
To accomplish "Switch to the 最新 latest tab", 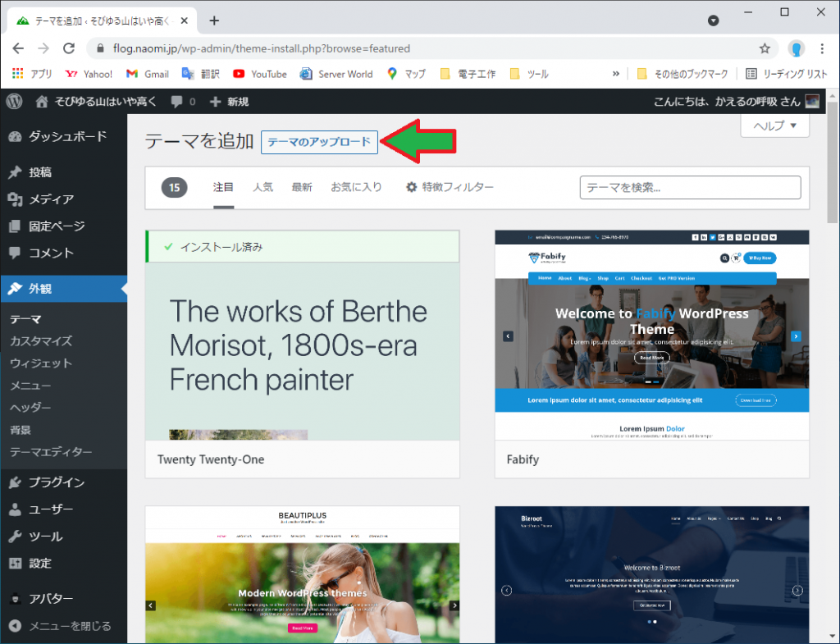I will (302, 187).
